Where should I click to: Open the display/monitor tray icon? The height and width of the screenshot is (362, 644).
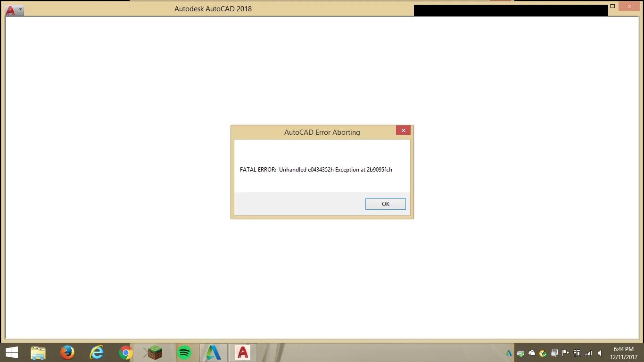pos(554,353)
